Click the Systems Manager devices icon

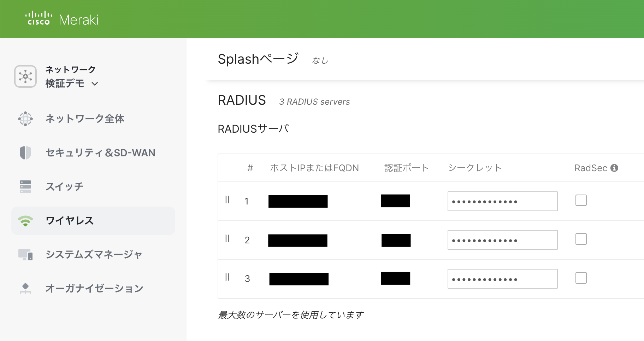click(x=25, y=255)
